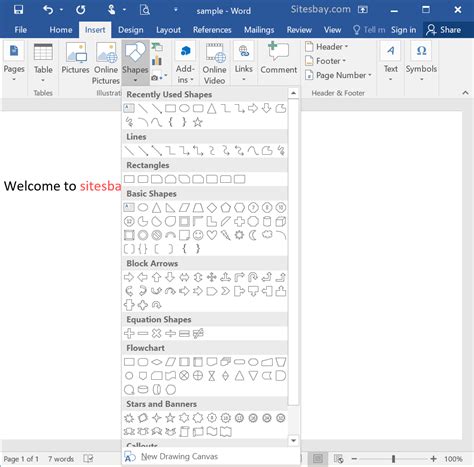
Task: Pick the star in Recently Used Shapes
Action: click(198, 122)
